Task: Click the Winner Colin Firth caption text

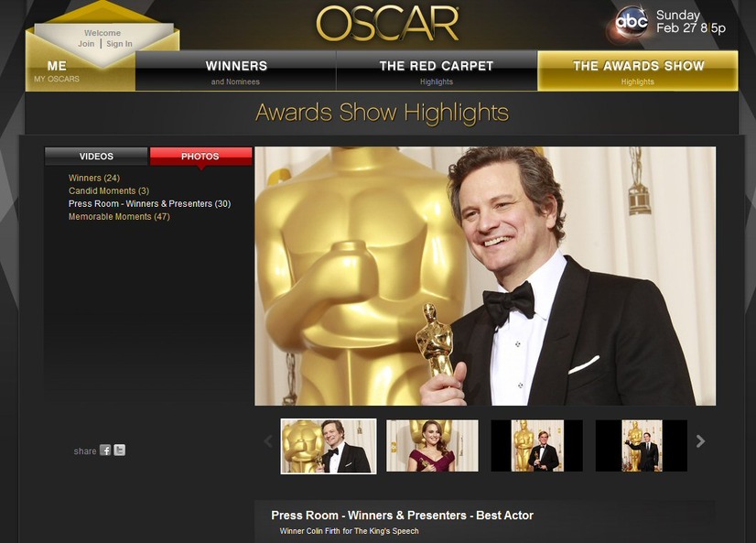Action: [349, 531]
